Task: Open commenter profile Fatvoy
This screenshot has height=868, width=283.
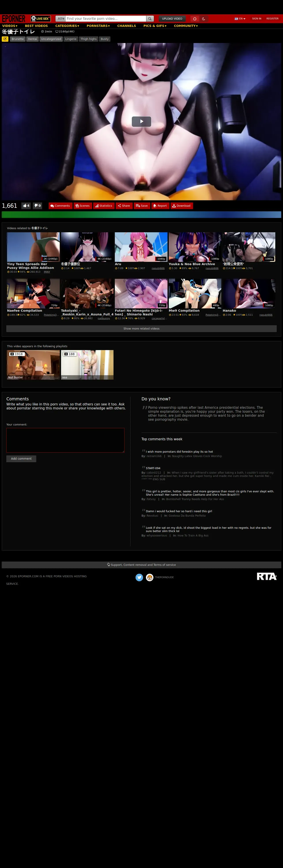Action: 151,499
